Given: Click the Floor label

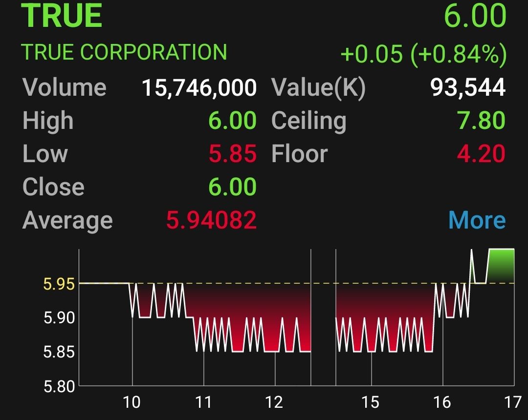Looking at the screenshot, I should (299, 154).
